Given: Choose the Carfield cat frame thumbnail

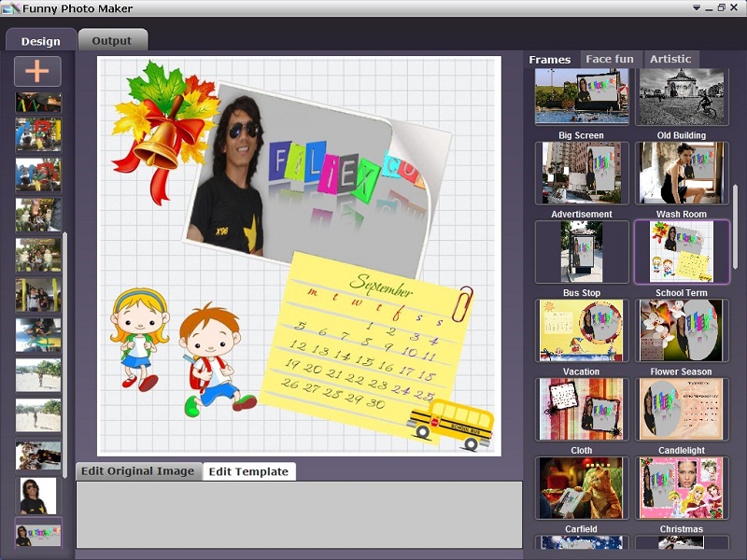Looking at the screenshot, I should click(x=582, y=487).
